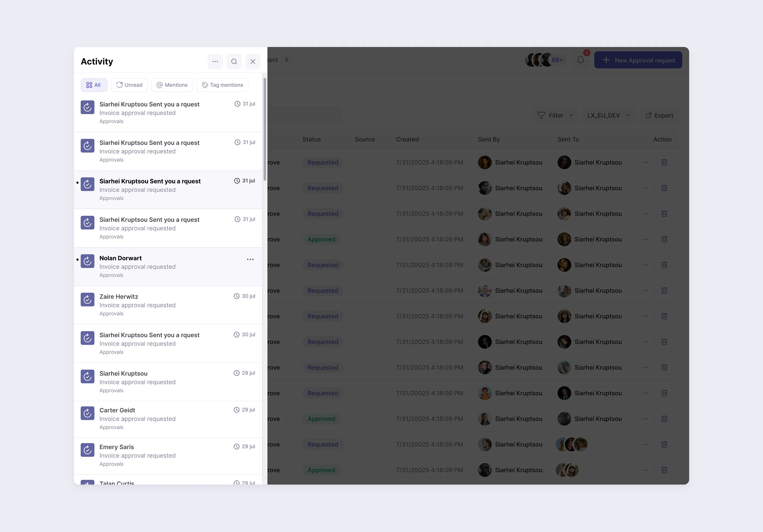The height and width of the screenshot is (532, 763).
Task: Click the search input field in the table toolbar
Action: pyautogui.click(x=304, y=115)
